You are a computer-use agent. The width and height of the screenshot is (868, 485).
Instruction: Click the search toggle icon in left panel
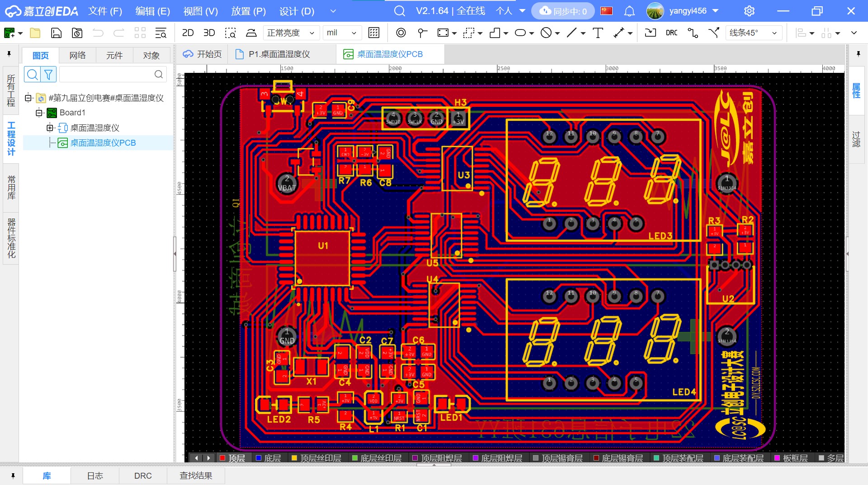coord(32,74)
